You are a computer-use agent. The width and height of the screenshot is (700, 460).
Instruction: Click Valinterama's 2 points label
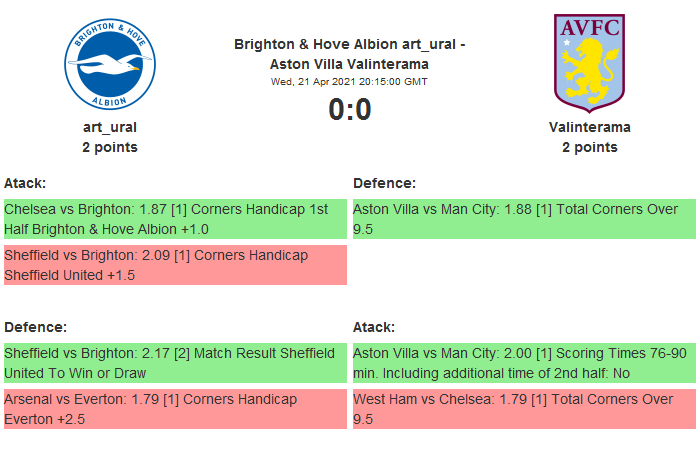click(x=589, y=147)
